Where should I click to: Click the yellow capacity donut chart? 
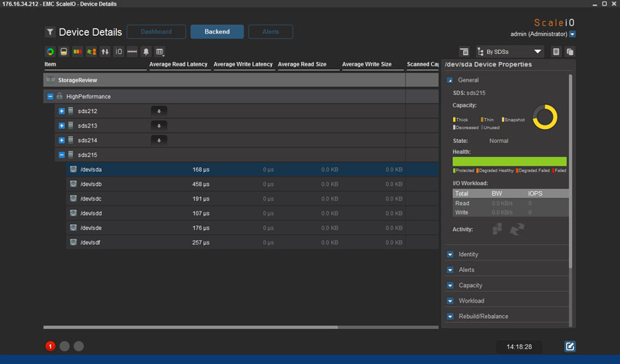[x=545, y=117]
